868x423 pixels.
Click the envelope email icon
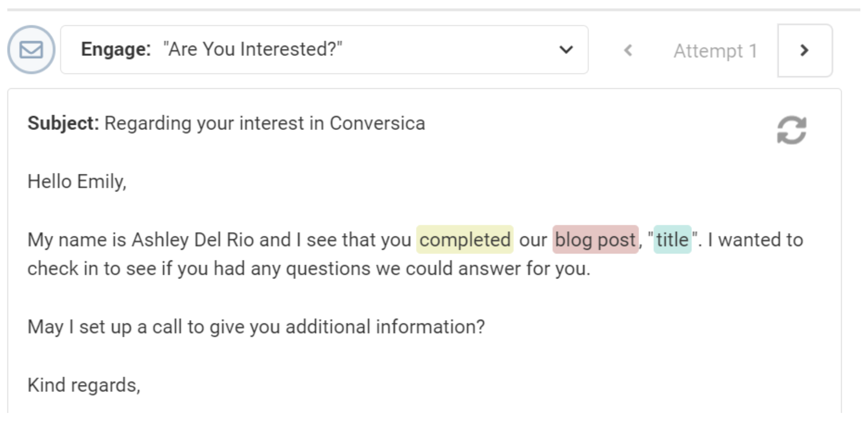31,50
